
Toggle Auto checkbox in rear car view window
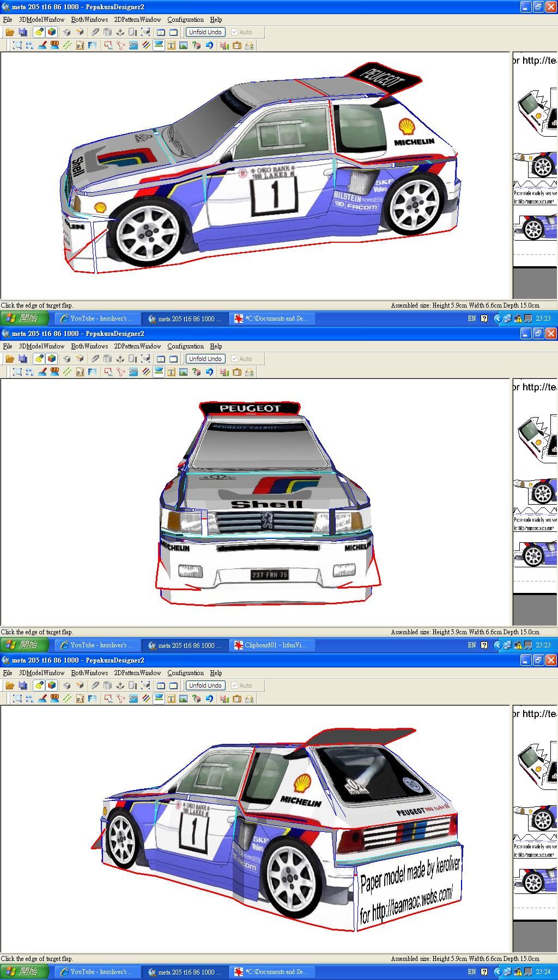(234, 685)
